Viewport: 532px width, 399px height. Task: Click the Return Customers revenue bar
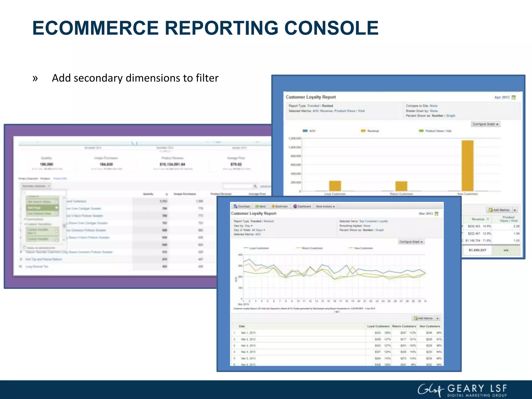[x=401, y=186]
